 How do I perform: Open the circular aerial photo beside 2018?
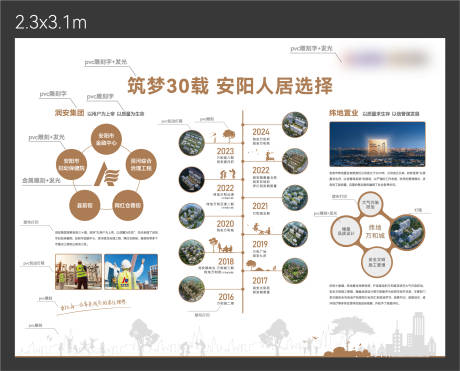[192, 252]
